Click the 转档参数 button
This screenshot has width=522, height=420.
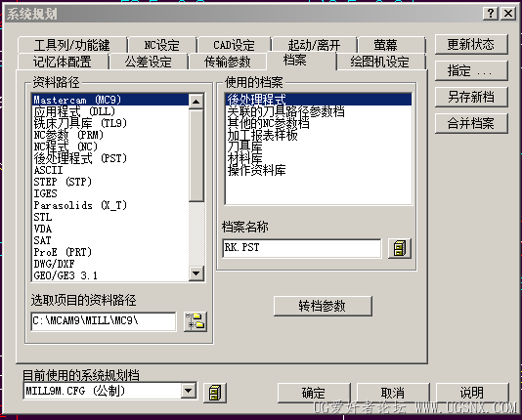click(x=323, y=306)
